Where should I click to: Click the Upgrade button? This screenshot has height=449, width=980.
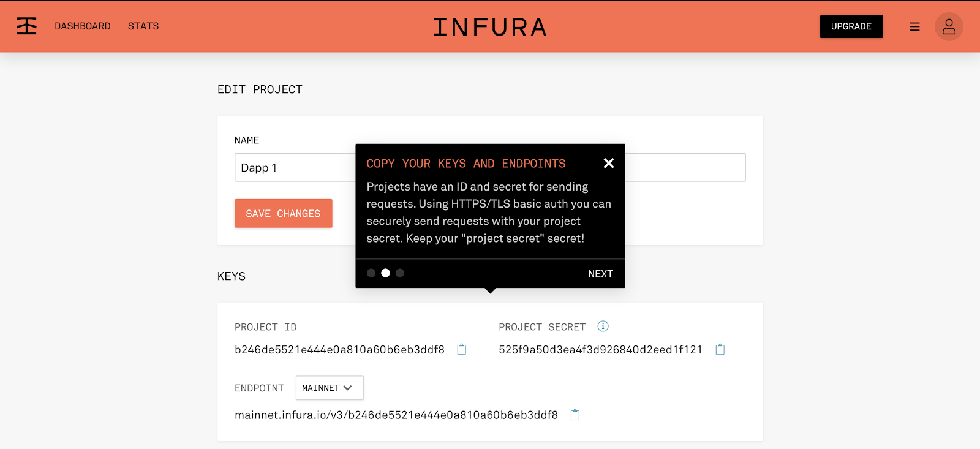click(x=851, y=26)
